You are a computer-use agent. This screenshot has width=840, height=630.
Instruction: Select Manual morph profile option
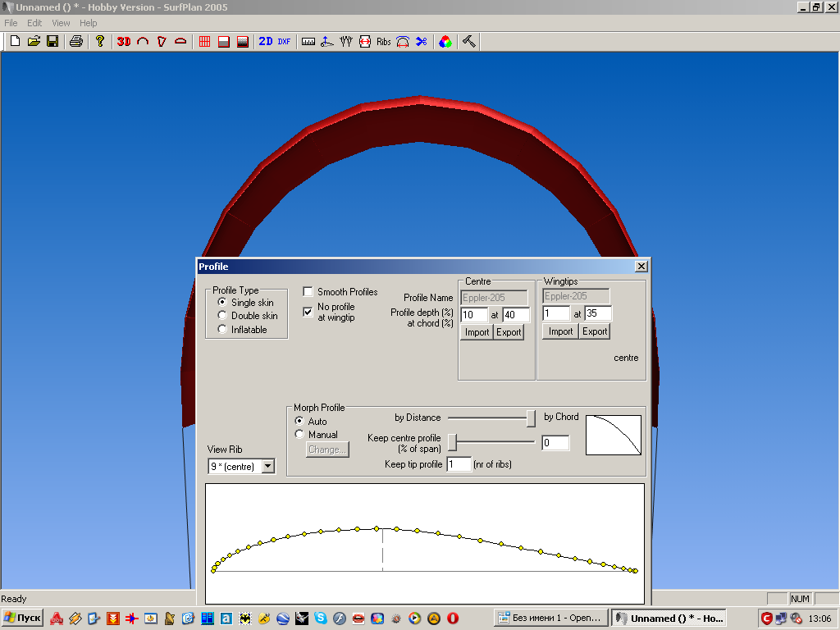[x=299, y=435]
